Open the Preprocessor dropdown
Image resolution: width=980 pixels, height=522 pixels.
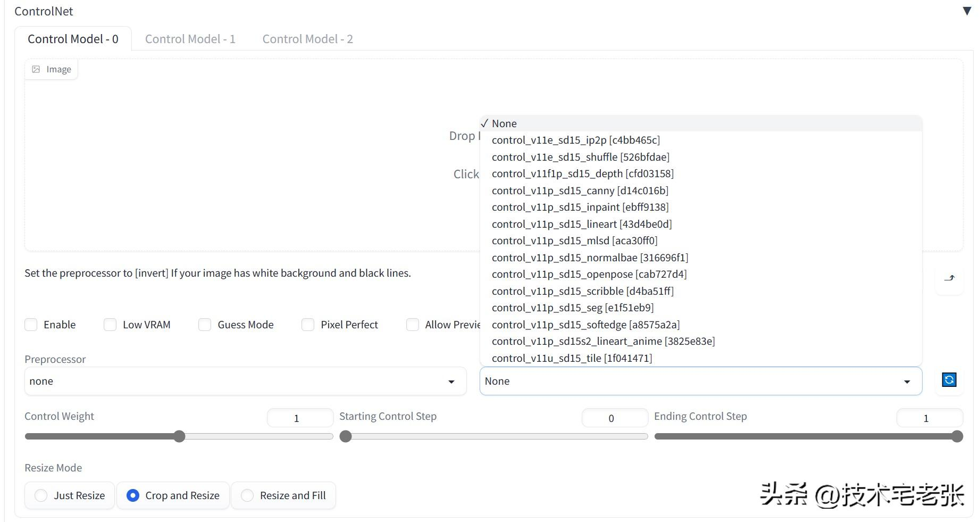click(x=245, y=381)
